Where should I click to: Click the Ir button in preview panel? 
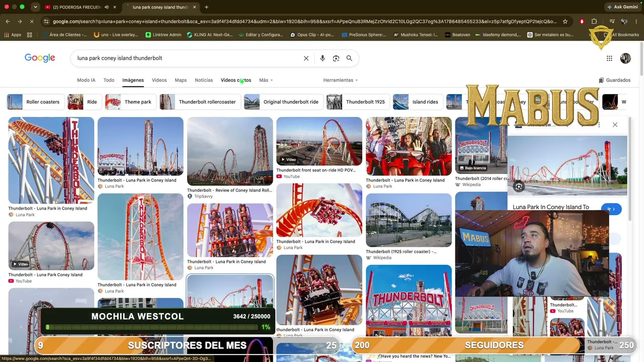(611, 209)
